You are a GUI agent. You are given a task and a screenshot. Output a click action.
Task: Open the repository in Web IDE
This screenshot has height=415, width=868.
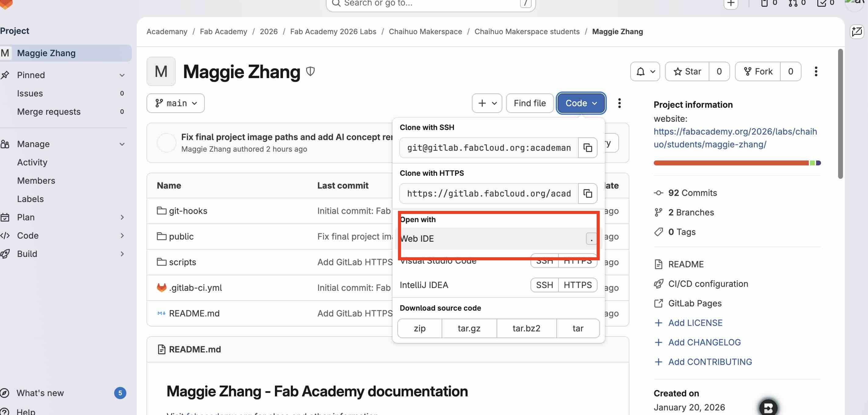[417, 239]
